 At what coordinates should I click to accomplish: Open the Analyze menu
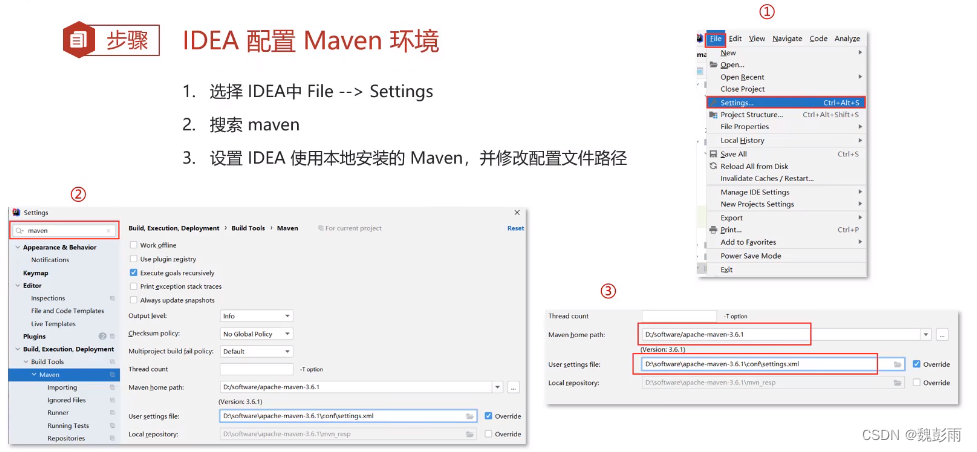[x=847, y=39]
